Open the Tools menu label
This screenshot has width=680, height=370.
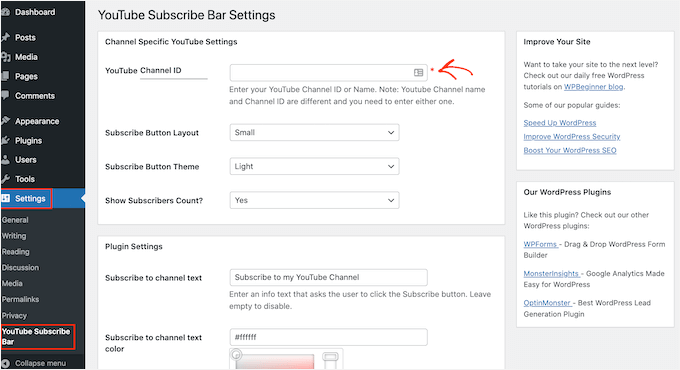(25, 179)
